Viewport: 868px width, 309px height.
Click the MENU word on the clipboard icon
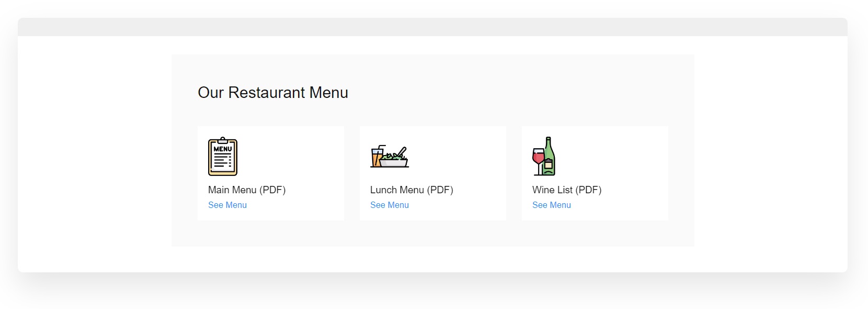223,149
